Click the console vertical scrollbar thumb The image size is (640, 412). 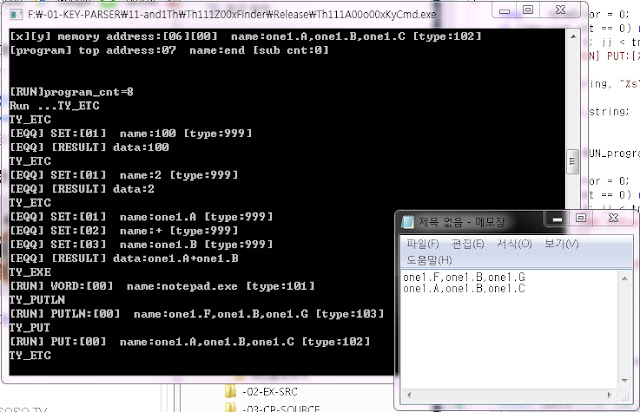(573, 161)
